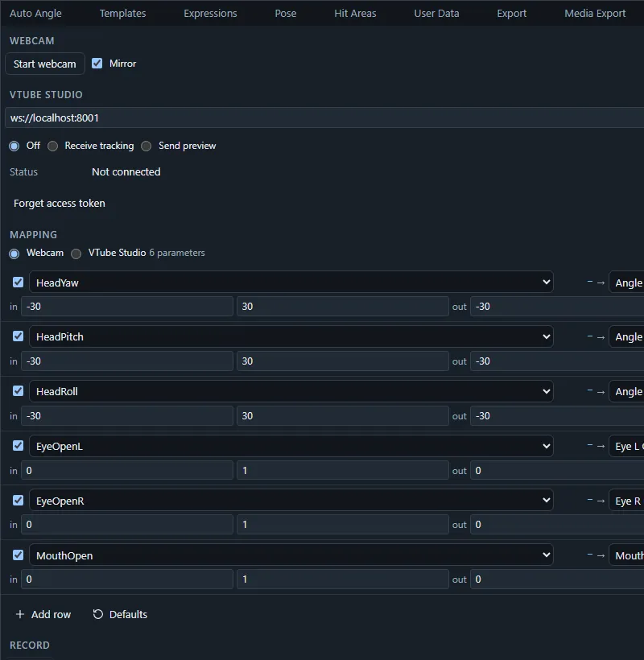Click Forget access token
Image resolution: width=644 pixels, height=660 pixels.
60,204
